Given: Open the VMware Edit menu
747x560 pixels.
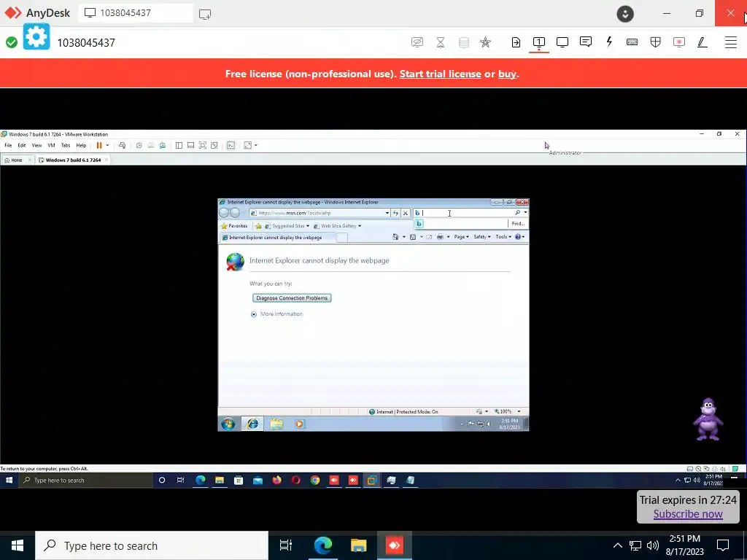Looking at the screenshot, I should click(x=22, y=145).
